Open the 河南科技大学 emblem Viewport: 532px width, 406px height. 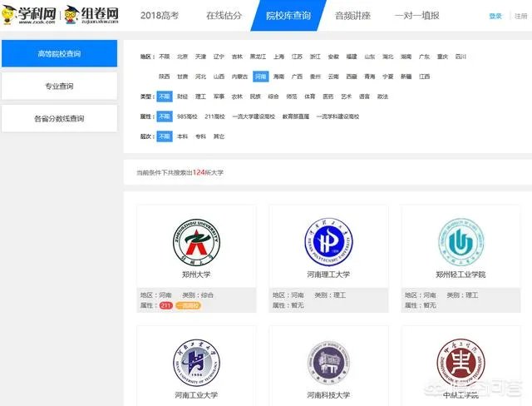click(x=328, y=363)
